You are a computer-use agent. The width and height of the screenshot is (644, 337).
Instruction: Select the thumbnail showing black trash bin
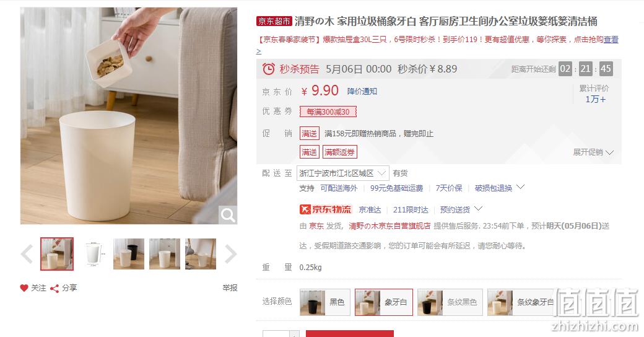pos(129,254)
